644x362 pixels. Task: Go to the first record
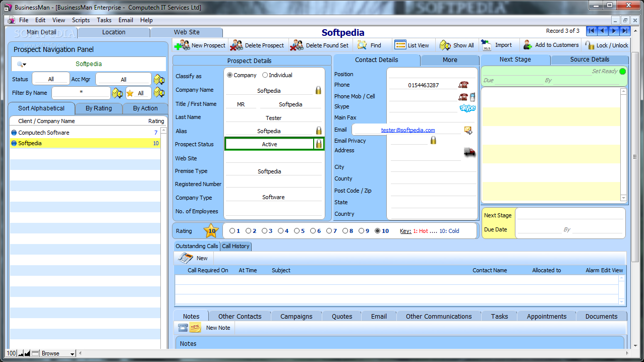pyautogui.click(x=592, y=31)
